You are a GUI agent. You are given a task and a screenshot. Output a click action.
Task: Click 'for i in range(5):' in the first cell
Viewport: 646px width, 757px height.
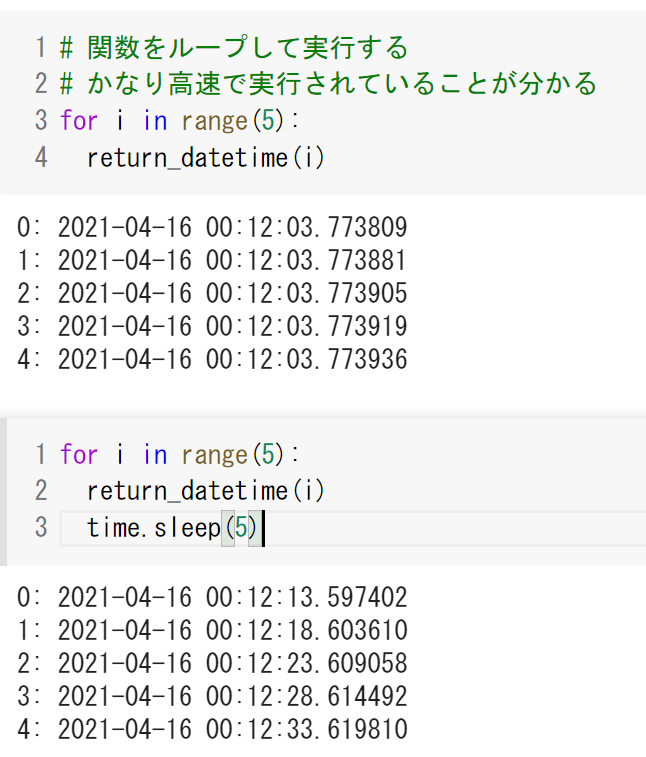click(x=180, y=120)
